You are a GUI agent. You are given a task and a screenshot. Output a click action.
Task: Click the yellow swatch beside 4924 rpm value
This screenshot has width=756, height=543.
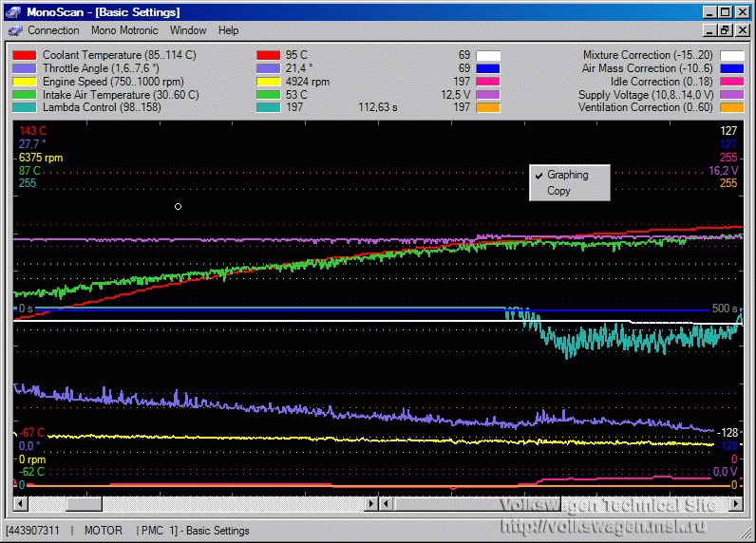pyautogui.click(x=268, y=82)
